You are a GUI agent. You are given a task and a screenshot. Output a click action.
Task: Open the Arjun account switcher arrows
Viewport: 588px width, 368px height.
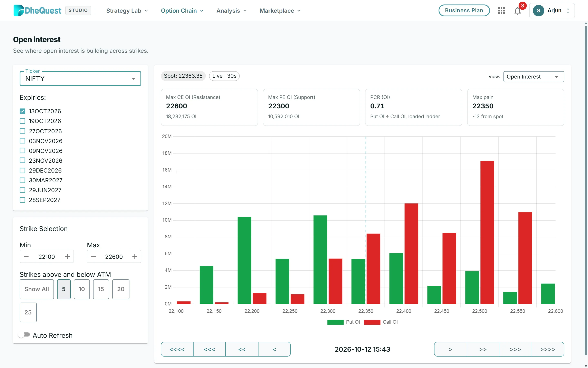tap(568, 11)
